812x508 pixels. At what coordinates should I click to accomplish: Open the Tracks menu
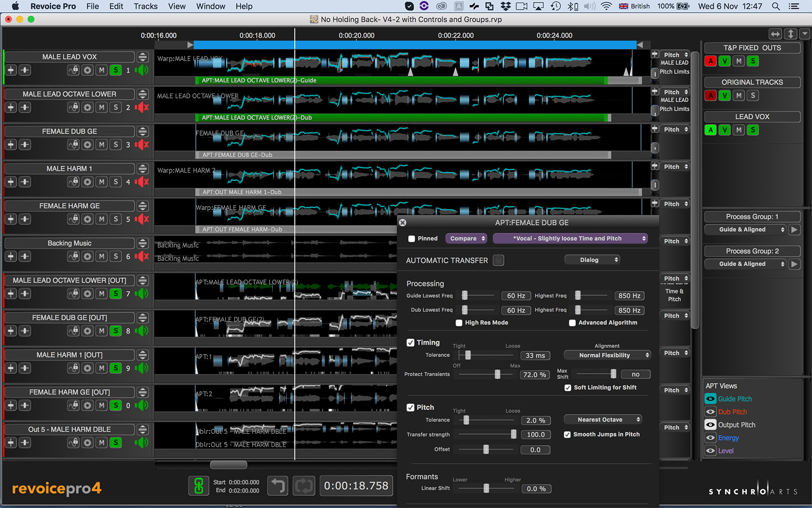(x=146, y=6)
